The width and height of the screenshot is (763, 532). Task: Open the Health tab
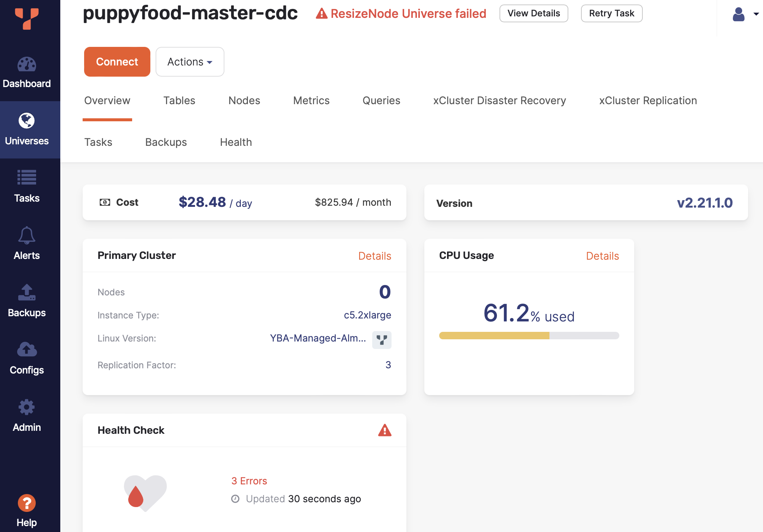click(x=236, y=142)
